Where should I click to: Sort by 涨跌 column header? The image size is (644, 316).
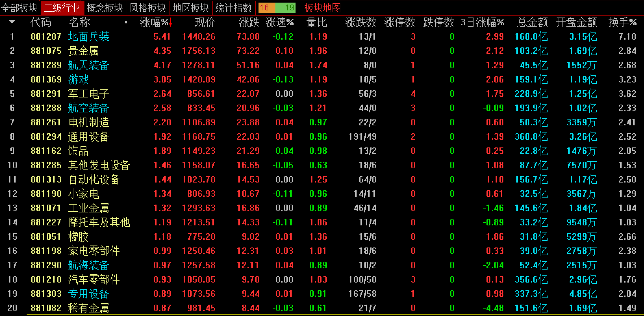click(249, 22)
